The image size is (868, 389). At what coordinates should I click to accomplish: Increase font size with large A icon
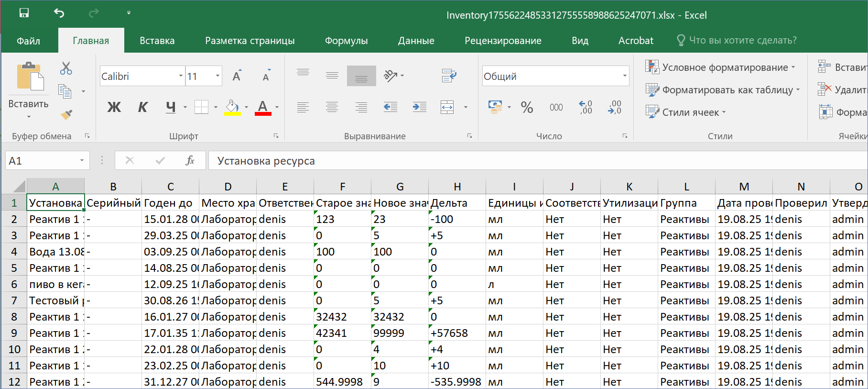click(237, 76)
